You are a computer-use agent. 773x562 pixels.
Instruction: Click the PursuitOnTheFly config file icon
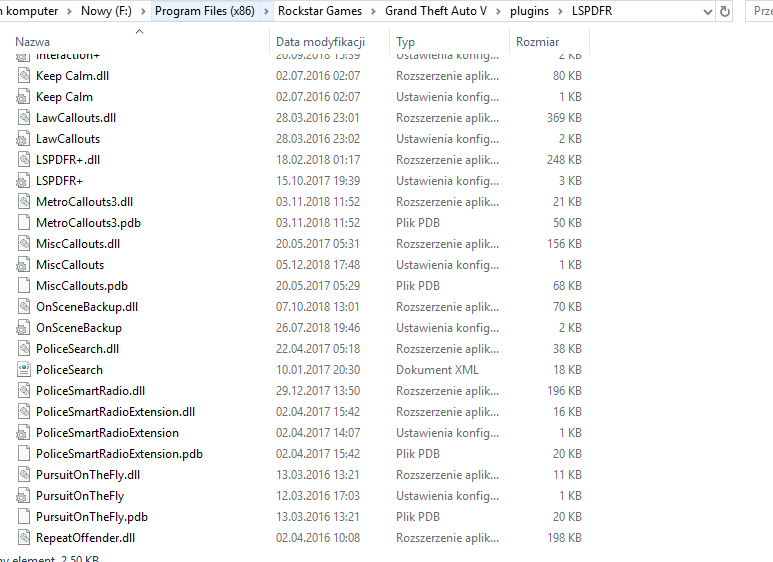[23, 495]
